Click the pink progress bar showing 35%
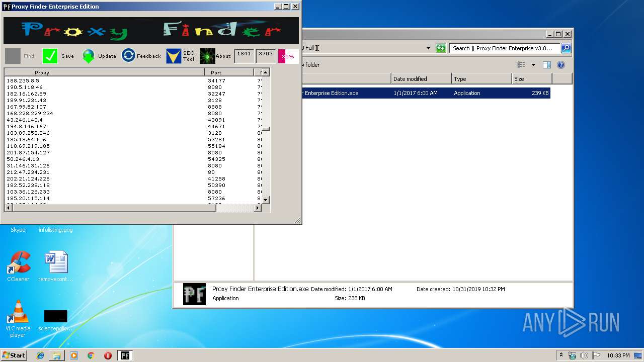Screen dimensions: 644x362 point(288,56)
